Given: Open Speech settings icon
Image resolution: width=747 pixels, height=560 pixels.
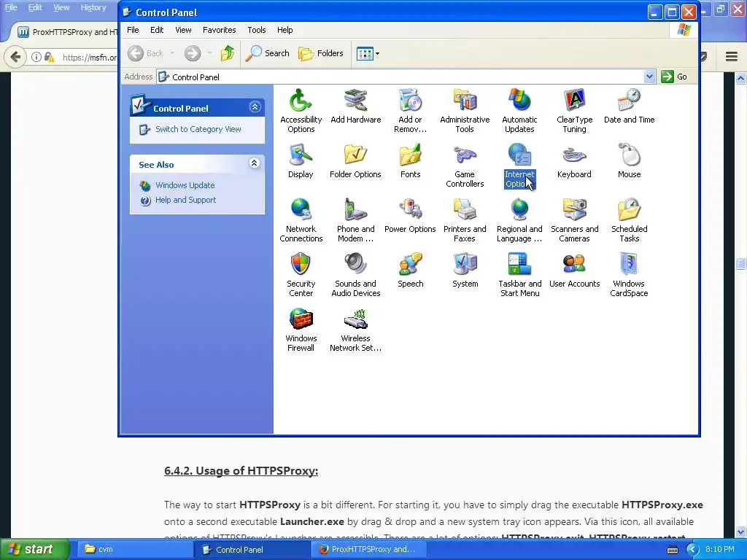Looking at the screenshot, I should pyautogui.click(x=410, y=270).
